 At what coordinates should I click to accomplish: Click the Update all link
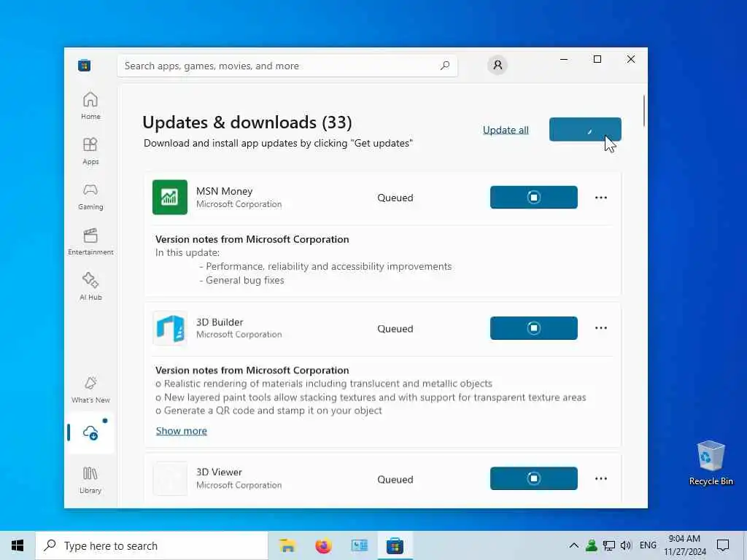[506, 130]
